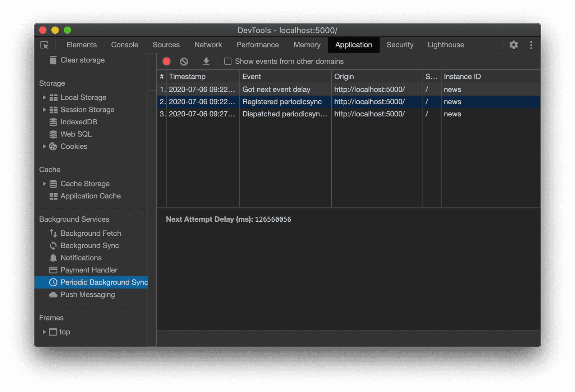Click the red record events button
Image resolution: width=575 pixels, height=392 pixels.
[166, 61]
